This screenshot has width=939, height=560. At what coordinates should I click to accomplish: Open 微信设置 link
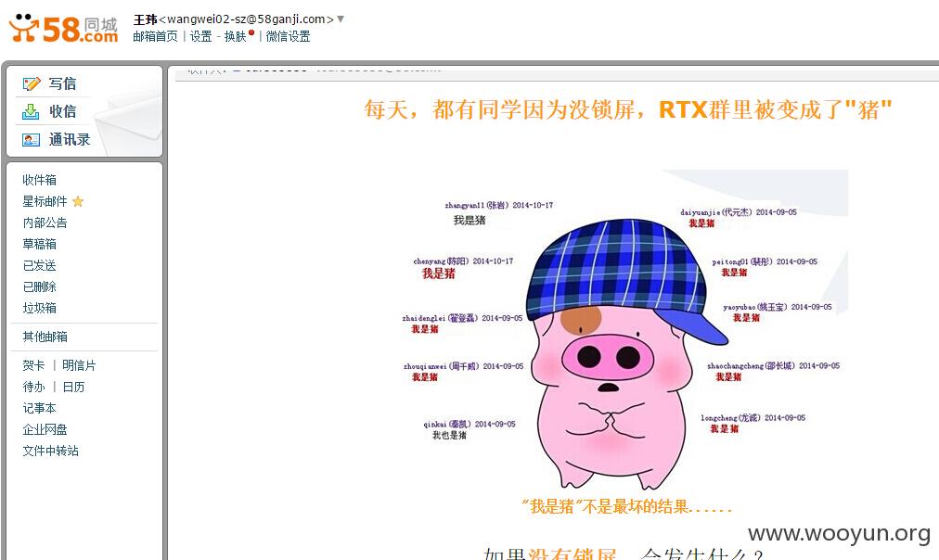coord(288,36)
